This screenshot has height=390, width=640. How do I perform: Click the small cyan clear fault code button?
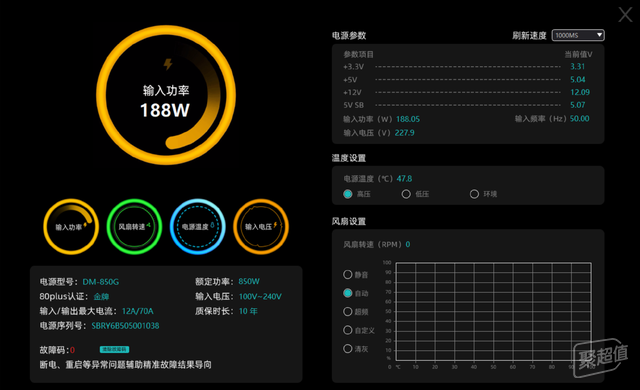pos(114,349)
